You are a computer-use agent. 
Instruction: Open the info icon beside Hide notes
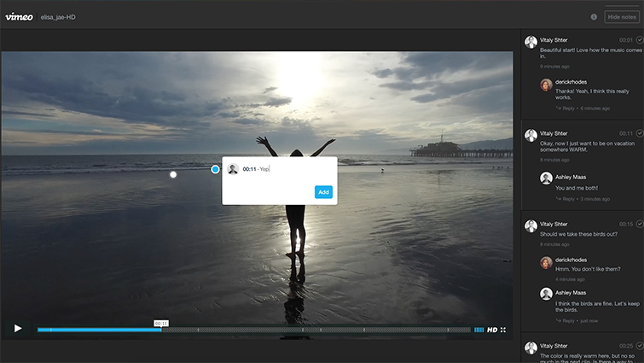click(594, 16)
